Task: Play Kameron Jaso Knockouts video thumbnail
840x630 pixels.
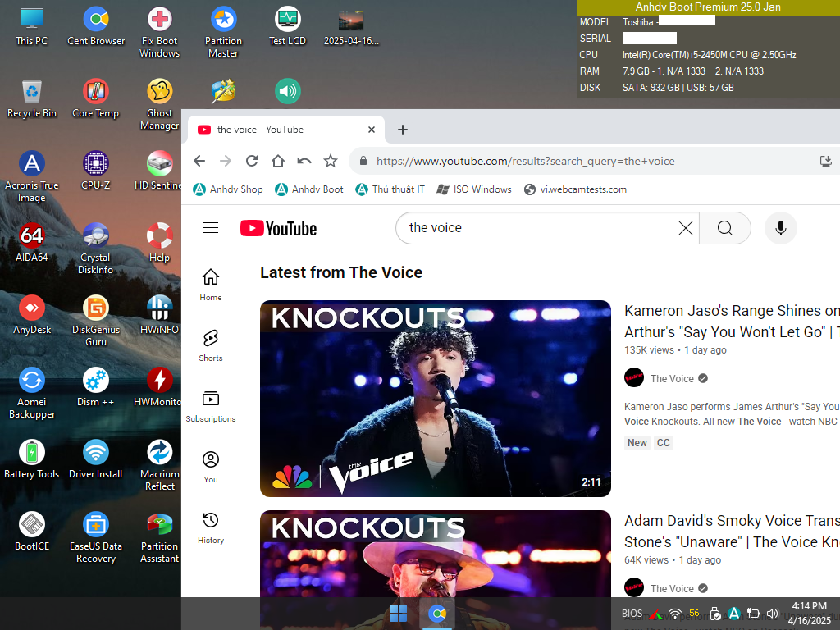Action: (436, 398)
